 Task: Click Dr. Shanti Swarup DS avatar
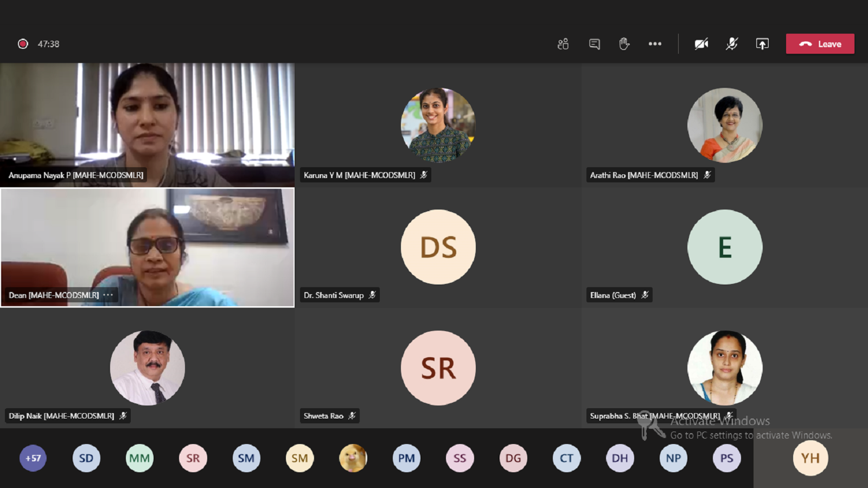click(438, 247)
